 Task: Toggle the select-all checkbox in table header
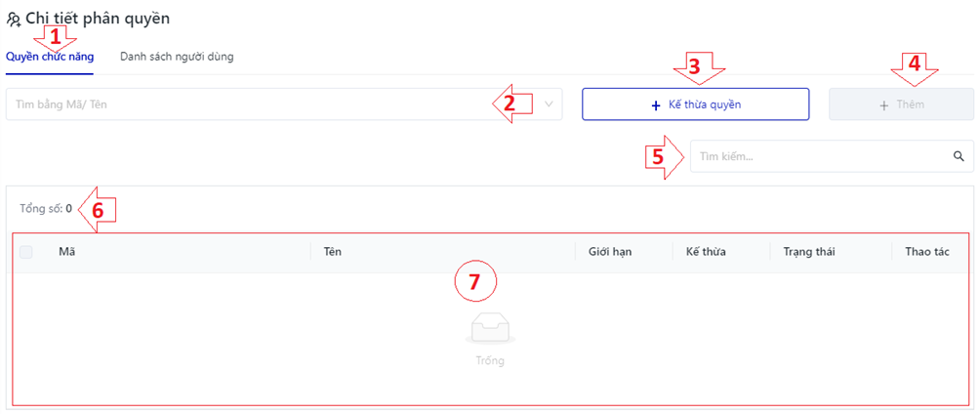[x=26, y=252]
